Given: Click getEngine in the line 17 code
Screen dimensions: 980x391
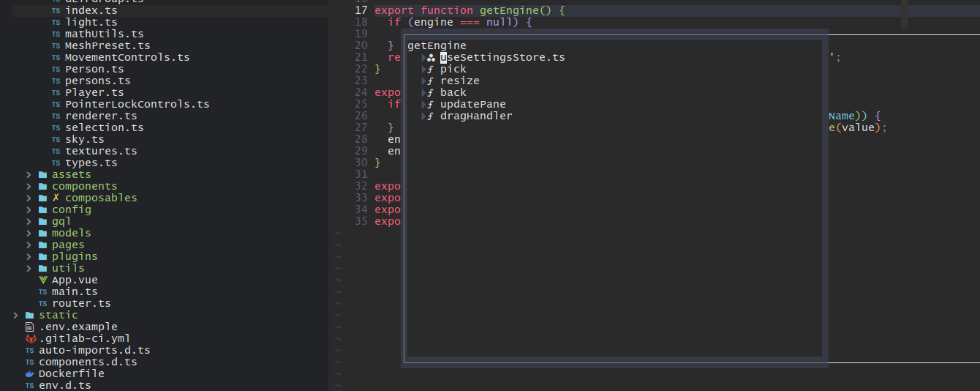Looking at the screenshot, I should (x=509, y=11).
